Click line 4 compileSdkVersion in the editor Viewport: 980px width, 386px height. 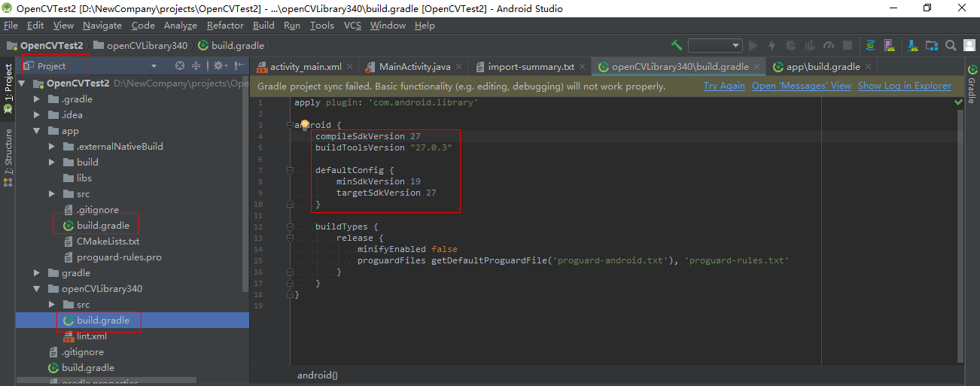[x=367, y=136]
